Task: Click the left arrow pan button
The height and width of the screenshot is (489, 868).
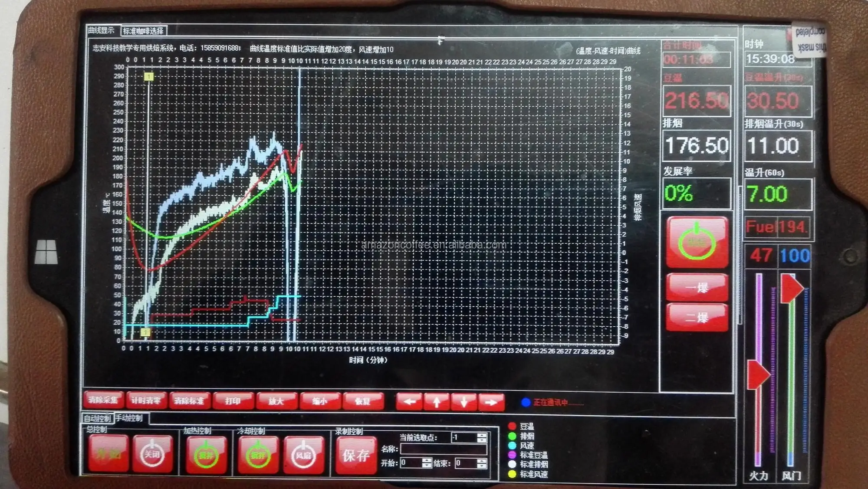Action: pyautogui.click(x=409, y=402)
